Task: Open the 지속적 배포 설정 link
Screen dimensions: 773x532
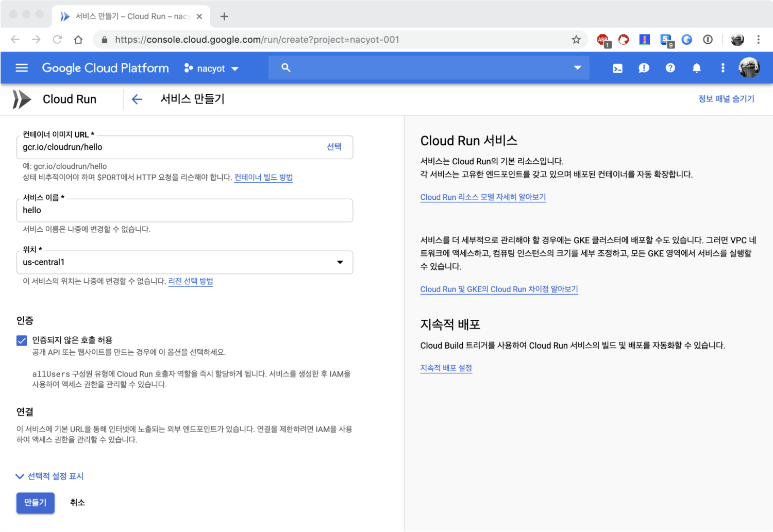Action: [x=446, y=368]
